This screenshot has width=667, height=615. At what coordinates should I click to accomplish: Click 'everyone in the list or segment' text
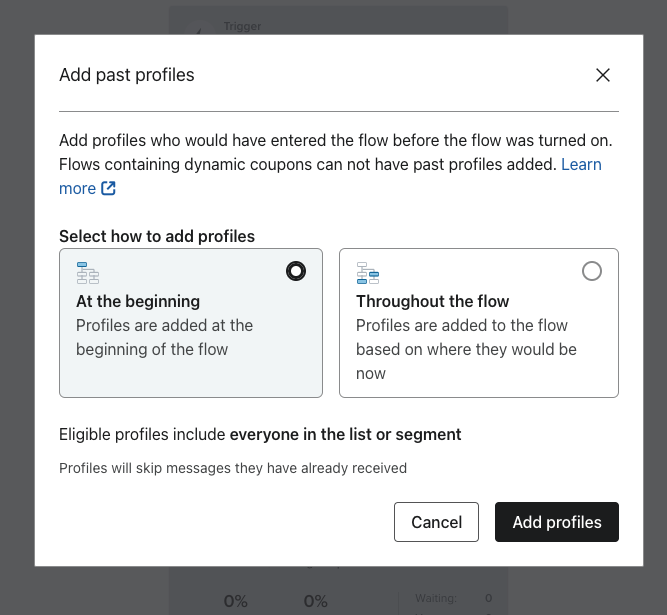tap(345, 435)
